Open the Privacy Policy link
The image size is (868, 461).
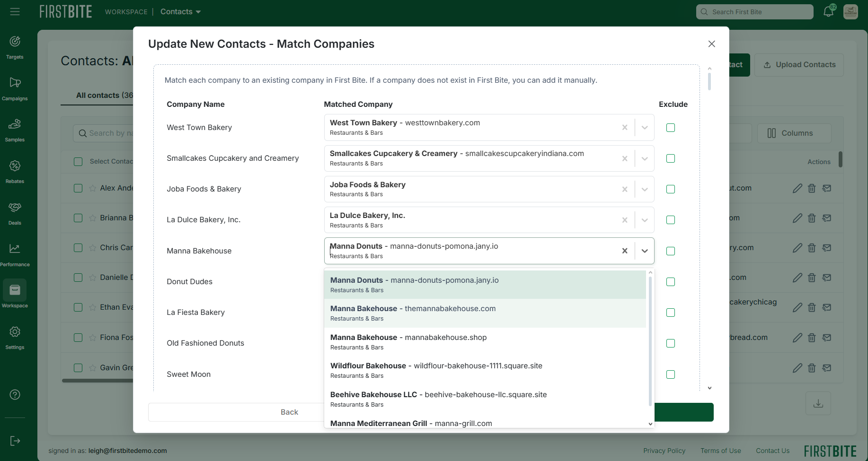[664, 451]
